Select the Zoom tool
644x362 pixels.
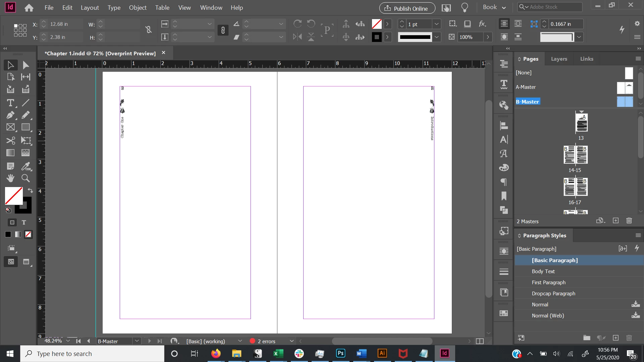pyautogui.click(x=25, y=178)
